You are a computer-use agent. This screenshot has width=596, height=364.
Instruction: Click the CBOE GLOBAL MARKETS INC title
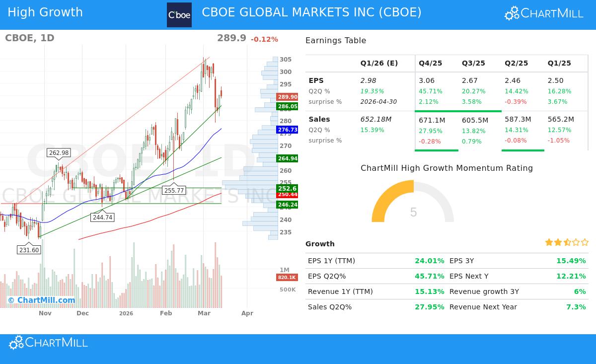click(x=311, y=12)
